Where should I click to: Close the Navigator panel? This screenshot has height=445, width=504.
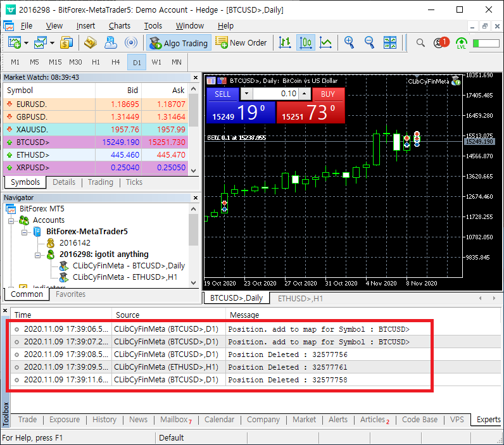pos(196,198)
